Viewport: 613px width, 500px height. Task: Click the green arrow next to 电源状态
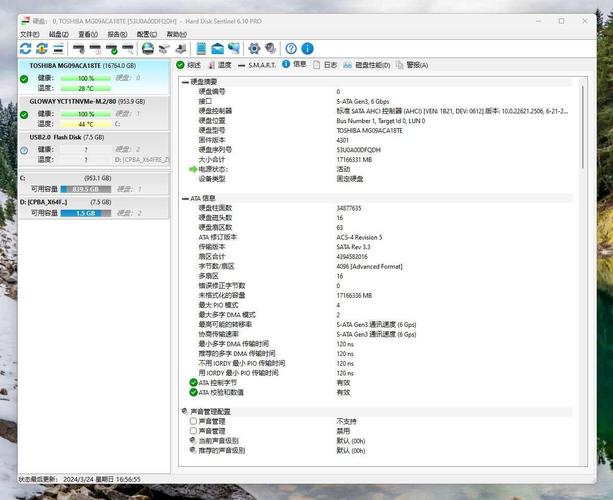(193, 169)
